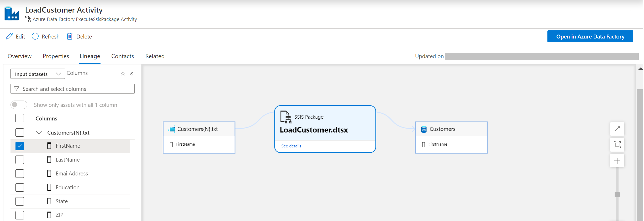
Task: Check the EmailAddress column checkbox
Action: (x=20, y=174)
